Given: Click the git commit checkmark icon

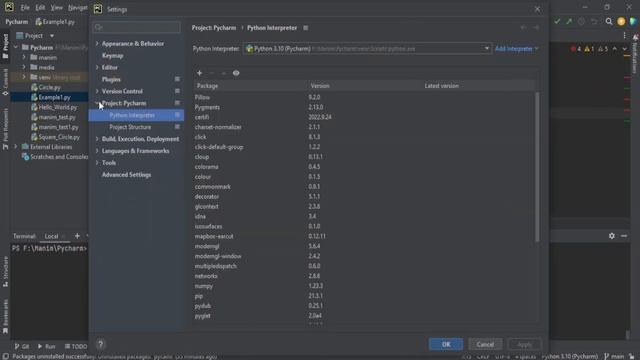Looking at the screenshot, I should coord(557,21).
